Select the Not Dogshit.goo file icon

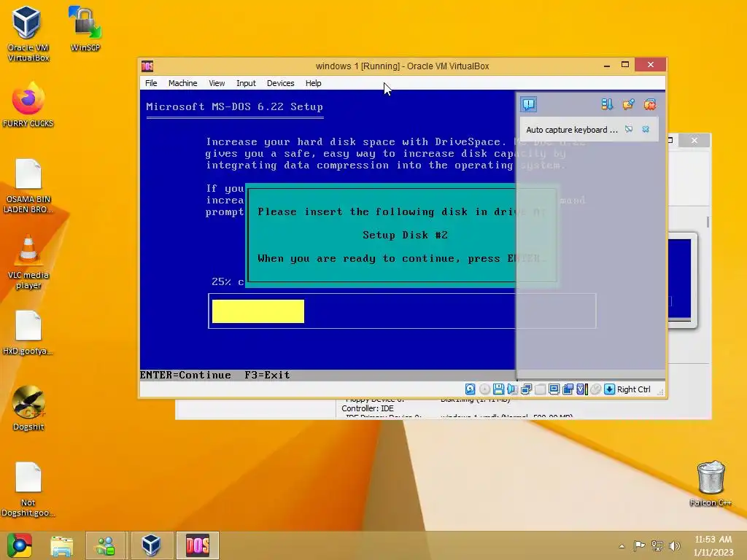(x=28, y=489)
